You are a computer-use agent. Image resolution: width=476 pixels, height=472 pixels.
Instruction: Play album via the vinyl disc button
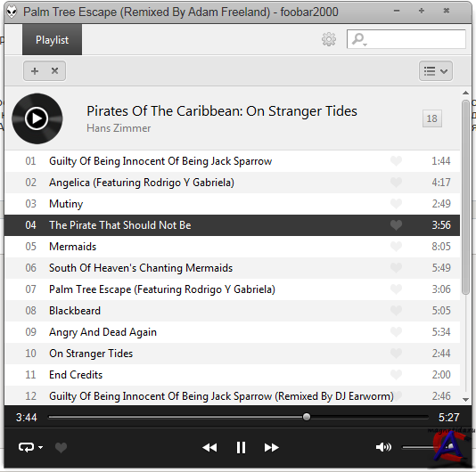click(37, 118)
